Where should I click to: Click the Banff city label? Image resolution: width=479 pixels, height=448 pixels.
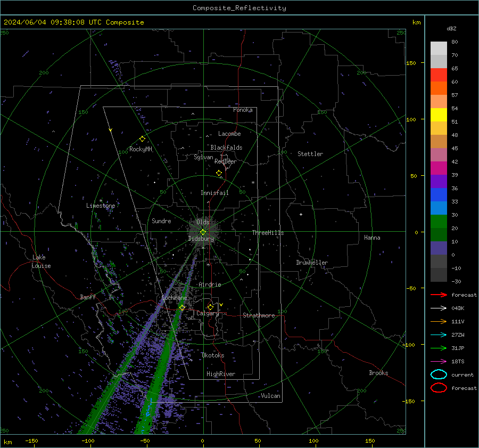pos(88,297)
